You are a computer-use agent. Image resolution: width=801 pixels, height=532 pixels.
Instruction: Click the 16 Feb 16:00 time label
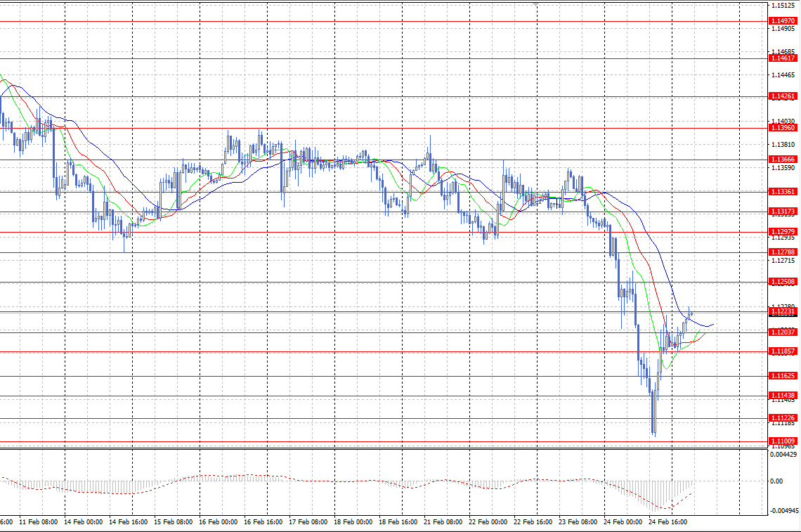pyautogui.click(x=263, y=522)
